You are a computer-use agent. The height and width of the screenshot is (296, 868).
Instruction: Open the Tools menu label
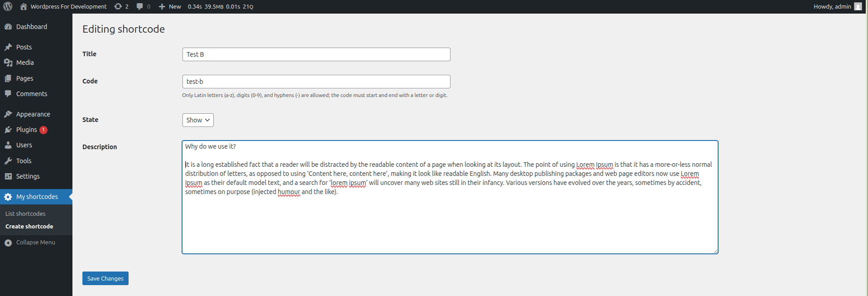point(24,161)
